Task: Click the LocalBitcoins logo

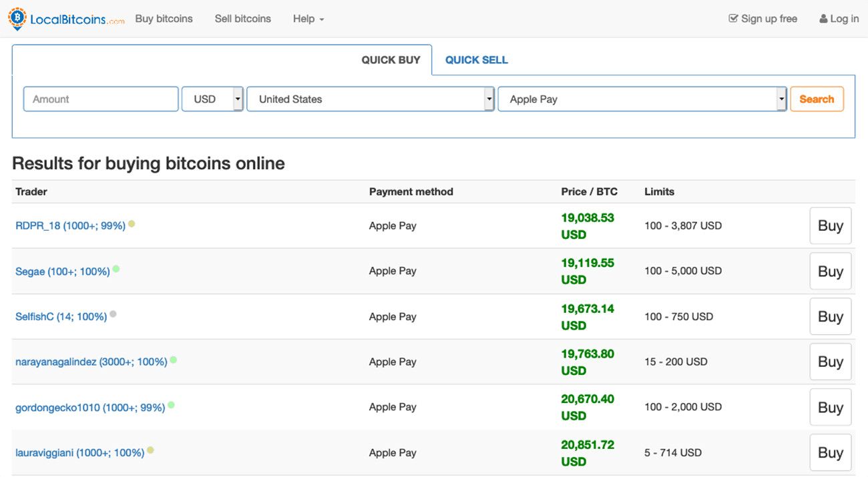Action: [x=66, y=19]
